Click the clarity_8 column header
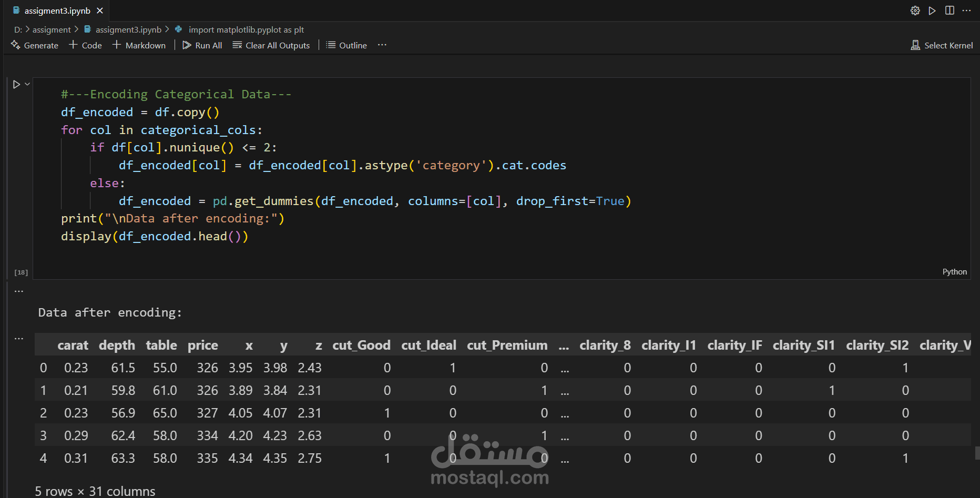Image resolution: width=980 pixels, height=498 pixels. (605, 345)
